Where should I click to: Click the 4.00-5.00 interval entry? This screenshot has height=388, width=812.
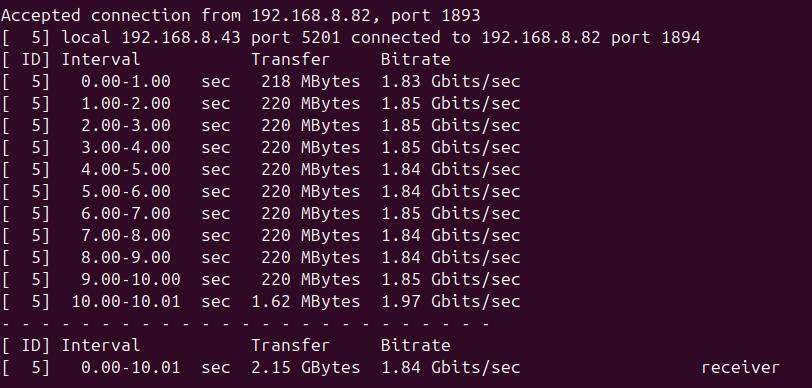point(126,169)
